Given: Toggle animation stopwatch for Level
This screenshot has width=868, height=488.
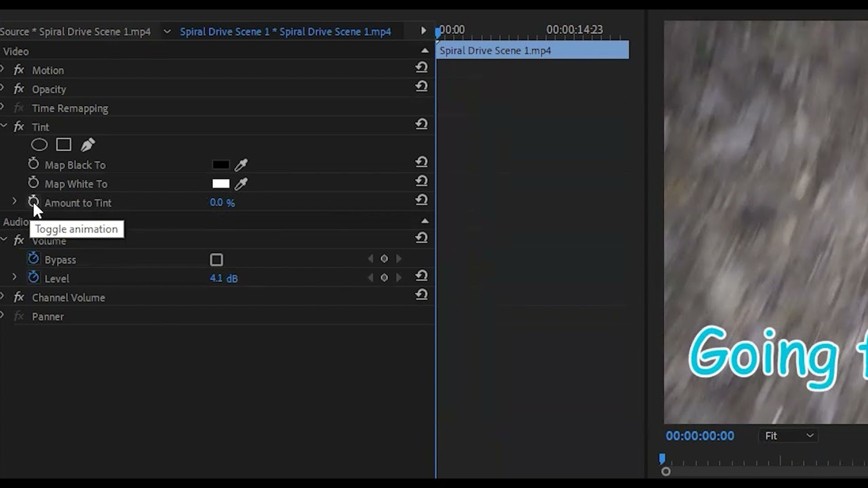Looking at the screenshot, I should point(33,278).
